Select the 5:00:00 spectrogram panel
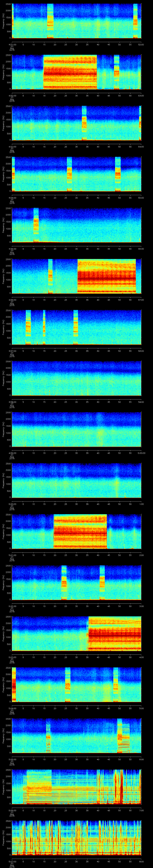Image resolution: width=153 pixels, height=868 pixels. click(77, 480)
